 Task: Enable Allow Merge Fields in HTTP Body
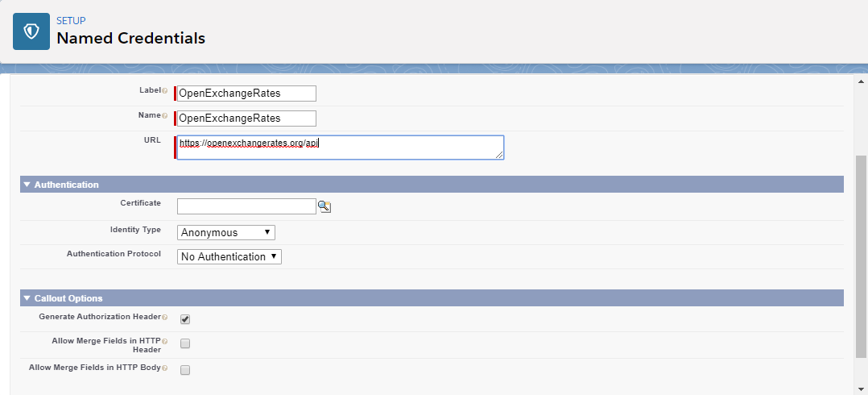point(185,370)
